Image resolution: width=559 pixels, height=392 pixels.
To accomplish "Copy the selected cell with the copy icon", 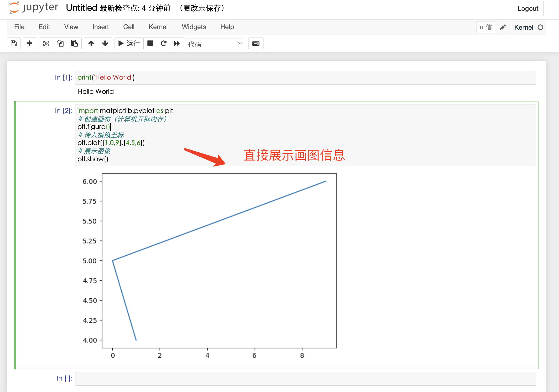I will (60, 43).
